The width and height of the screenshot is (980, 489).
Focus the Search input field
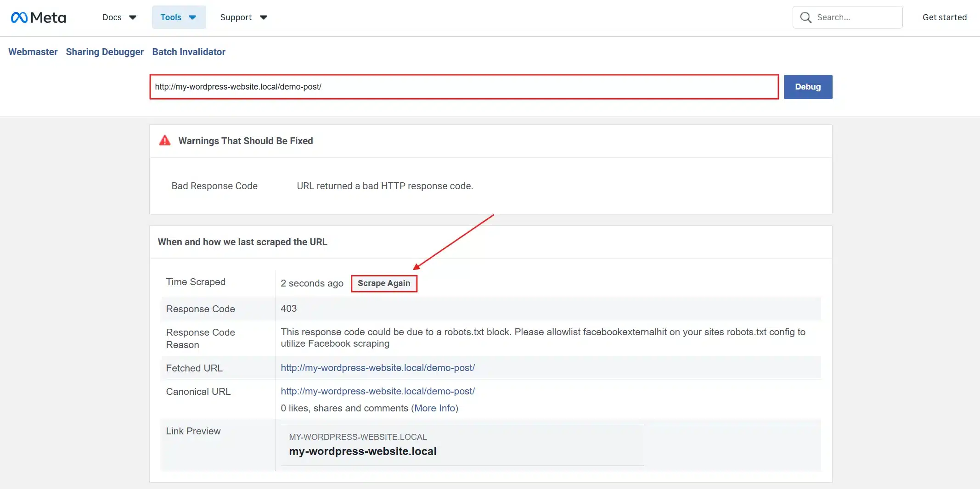tap(848, 17)
